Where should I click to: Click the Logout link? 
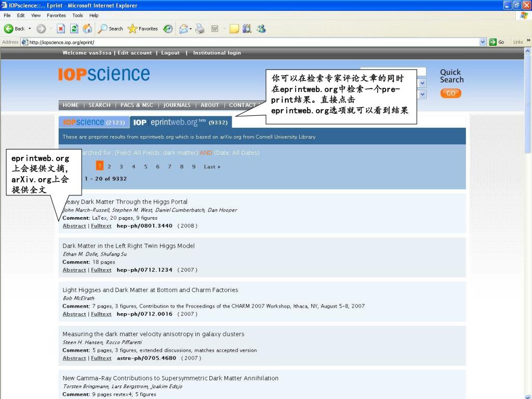coord(170,52)
